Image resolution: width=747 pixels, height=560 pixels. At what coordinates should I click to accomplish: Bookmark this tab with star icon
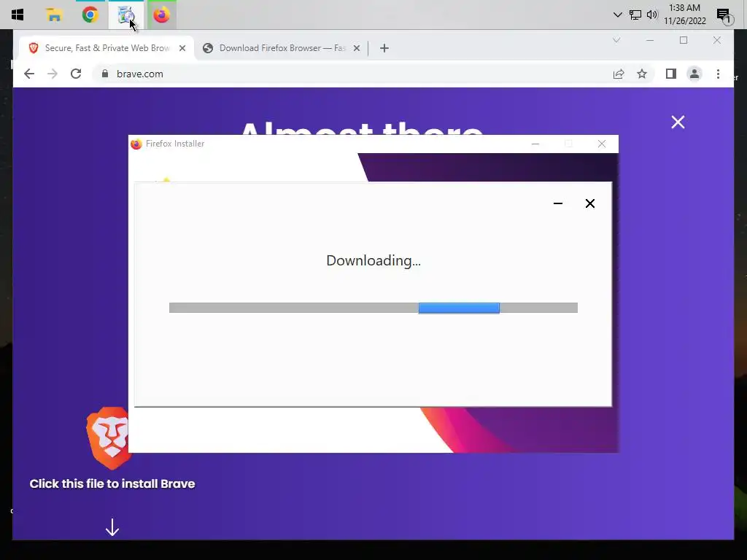(x=642, y=74)
